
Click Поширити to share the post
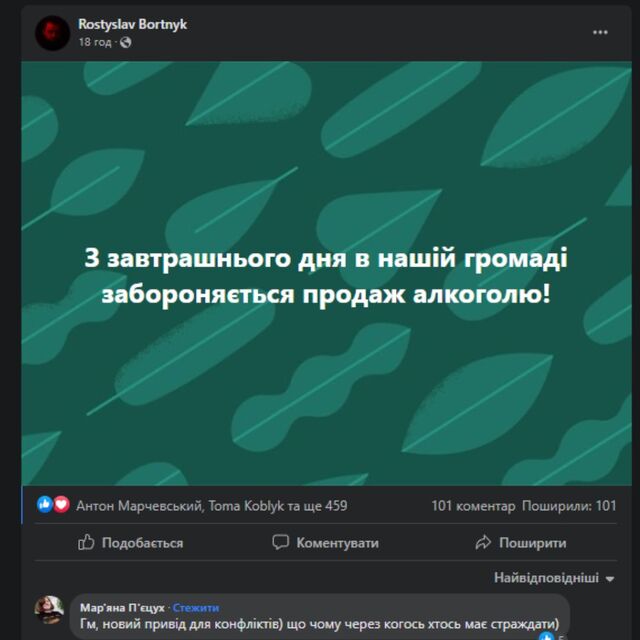click(521, 542)
